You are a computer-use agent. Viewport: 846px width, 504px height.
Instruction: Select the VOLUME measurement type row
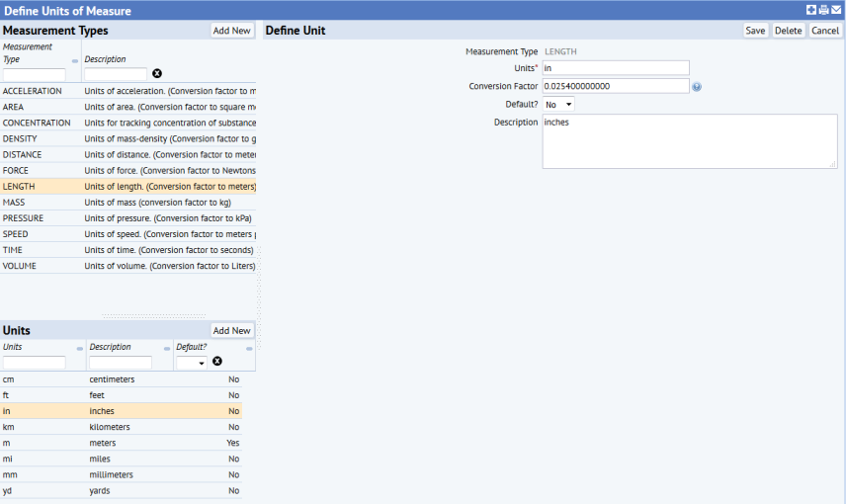[127, 266]
